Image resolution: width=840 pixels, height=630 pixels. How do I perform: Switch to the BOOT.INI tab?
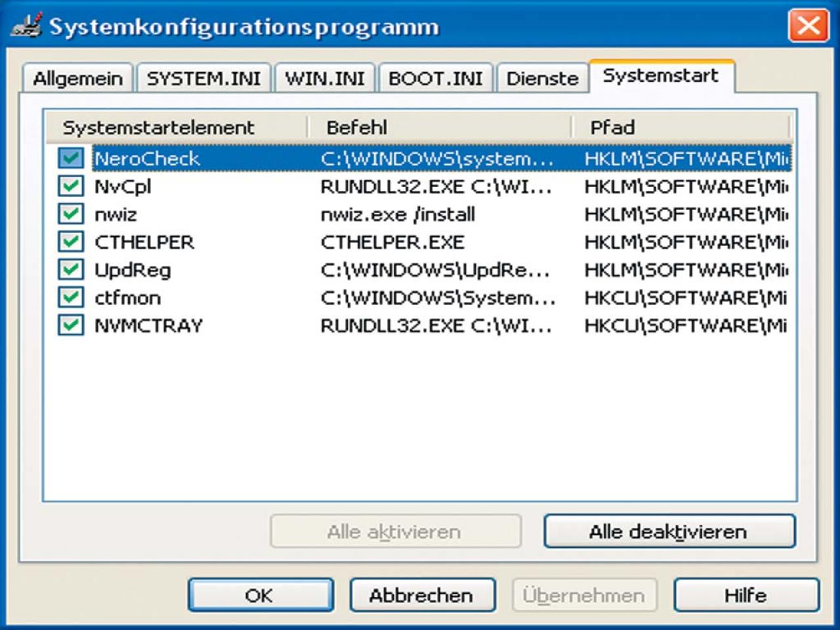click(x=435, y=78)
